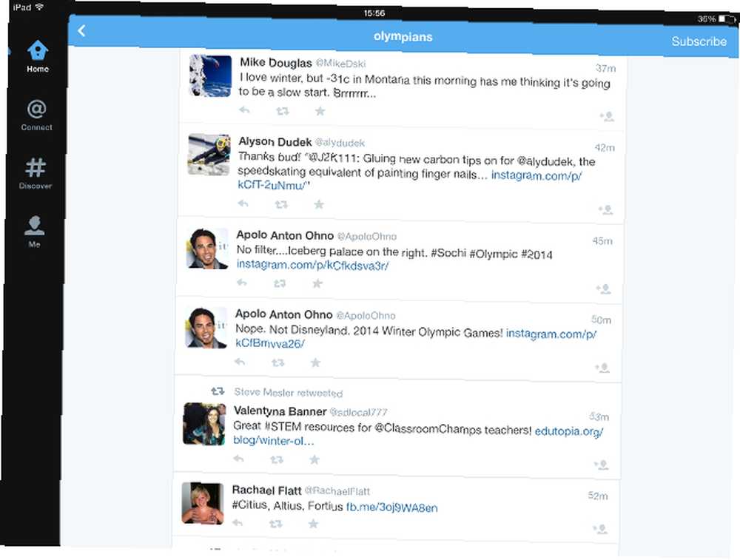Favorite Rachael Flatt's tweet
Image resolution: width=740 pixels, height=560 pixels.
coord(313,524)
